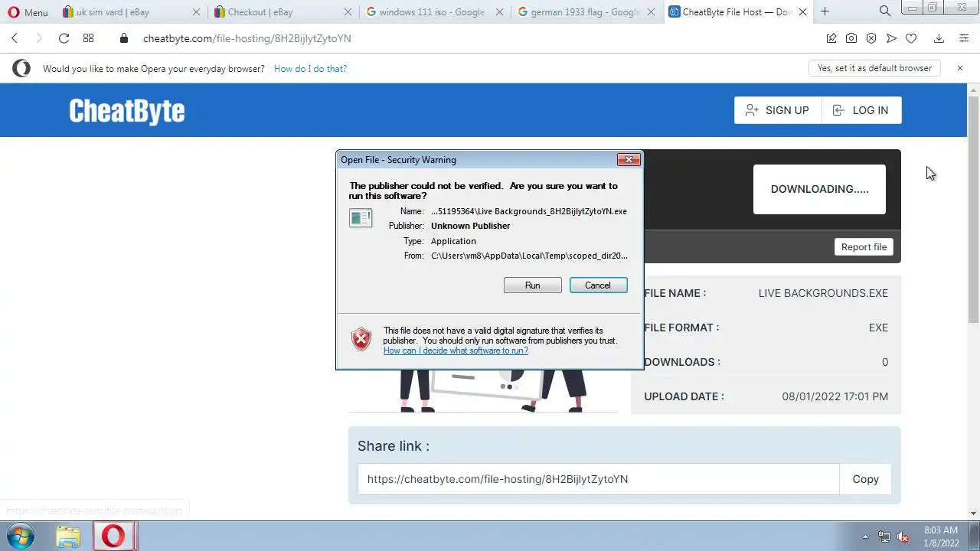980x551 pixels.
Task: Open the downloads arrow icon
Action: (x=939, y=38)
